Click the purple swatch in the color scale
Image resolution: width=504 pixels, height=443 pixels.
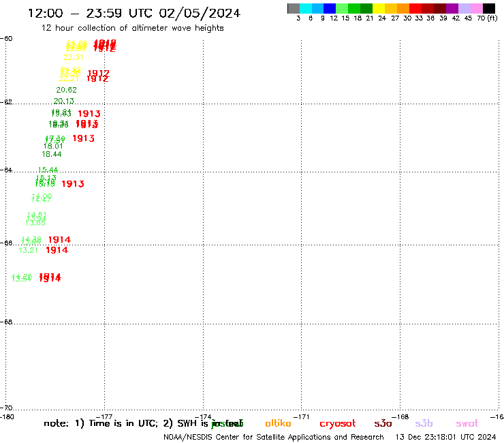click(452, 8)
